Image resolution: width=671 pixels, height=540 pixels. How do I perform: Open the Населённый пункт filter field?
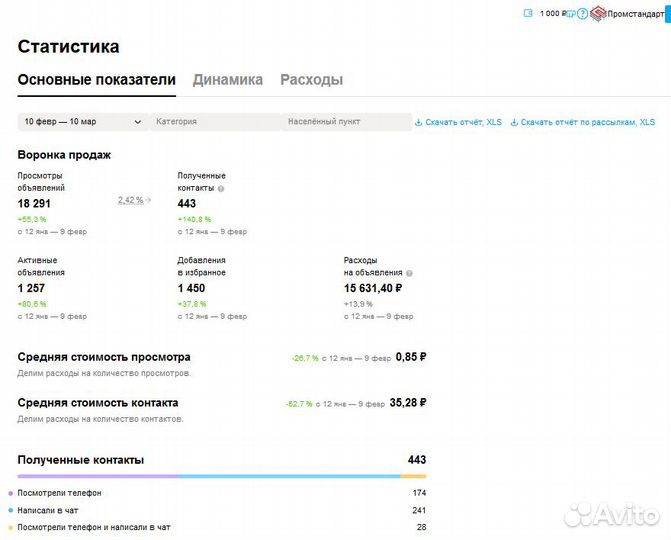coord(345,122)
